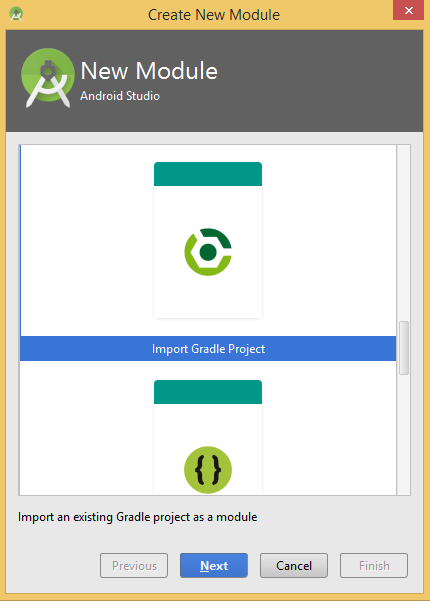Image resolution: width=430 pixels, height=601 pixels.
Task: Click the white card area below the Gradle logo
Action: (208, 297)
